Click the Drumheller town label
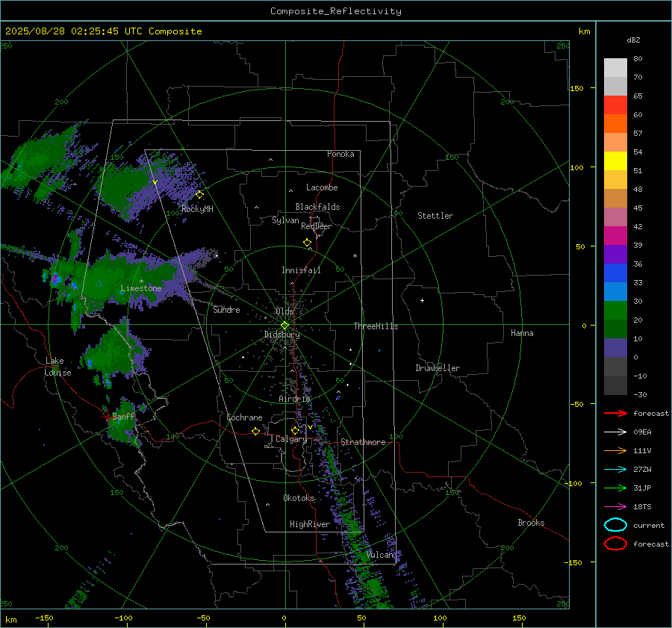This screenshot has height=628, width=672. (438, 368)
